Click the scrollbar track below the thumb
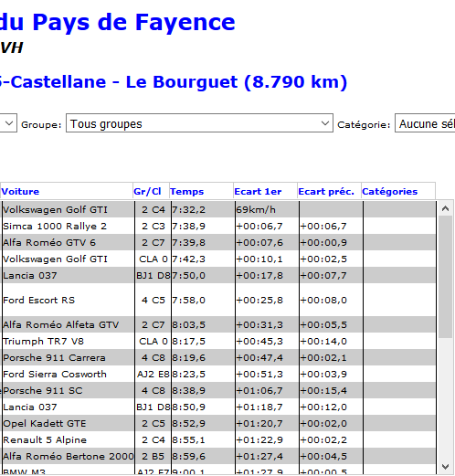This screenshot has height=476, width=455. tap(445, 399)
